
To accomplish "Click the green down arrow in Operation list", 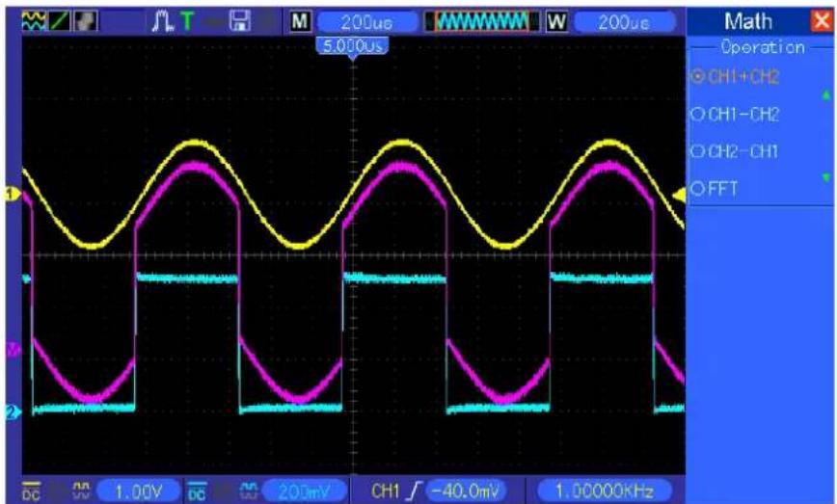I will tap(826, 177).
